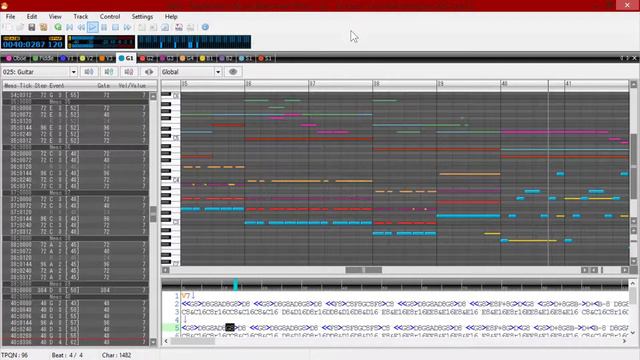Select the B2 track tab
Image resolution: width=640 pixels, height=360 pixels.
(226, 58)
